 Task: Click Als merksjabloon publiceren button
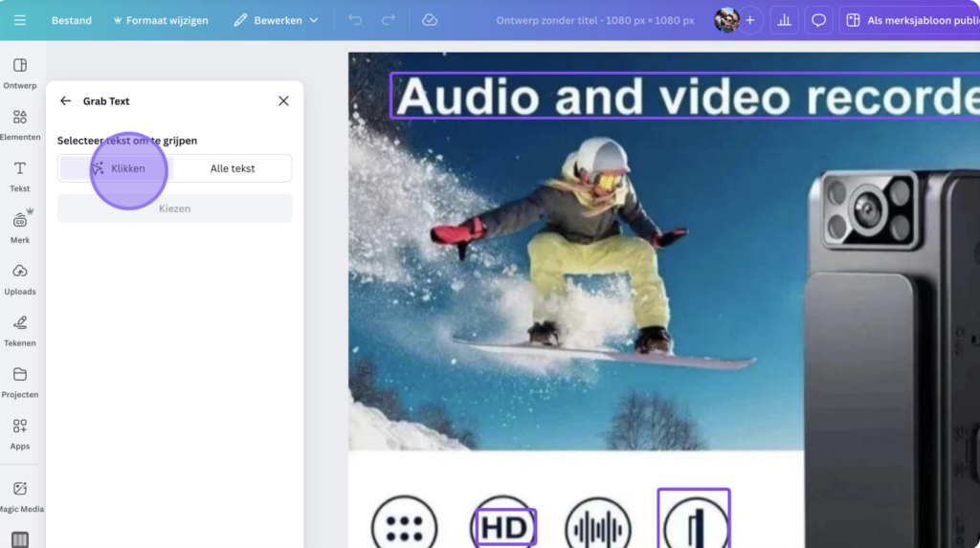[x=909, y=20]
